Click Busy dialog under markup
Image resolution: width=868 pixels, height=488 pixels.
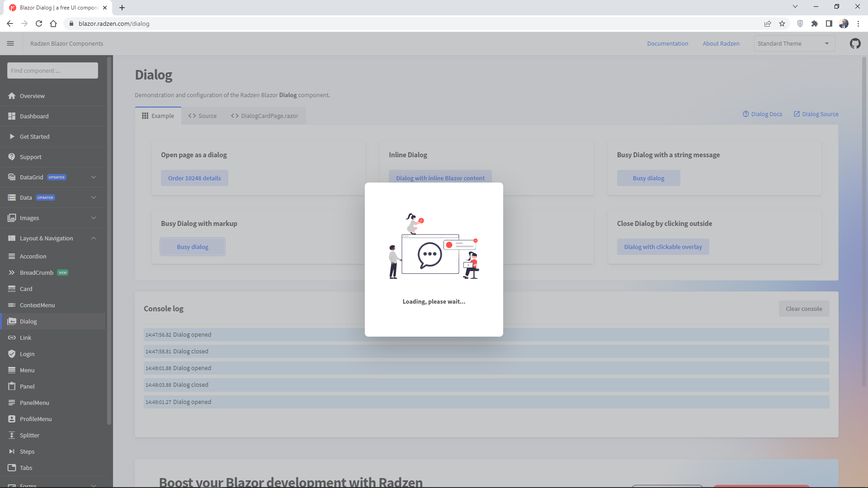193,247
